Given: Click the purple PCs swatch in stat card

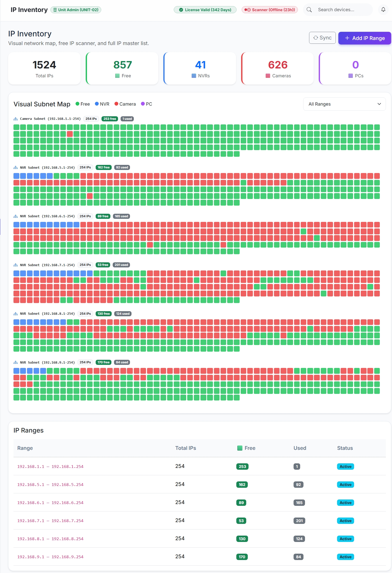Looking at the screenshot, I should [x=351, y=76].
